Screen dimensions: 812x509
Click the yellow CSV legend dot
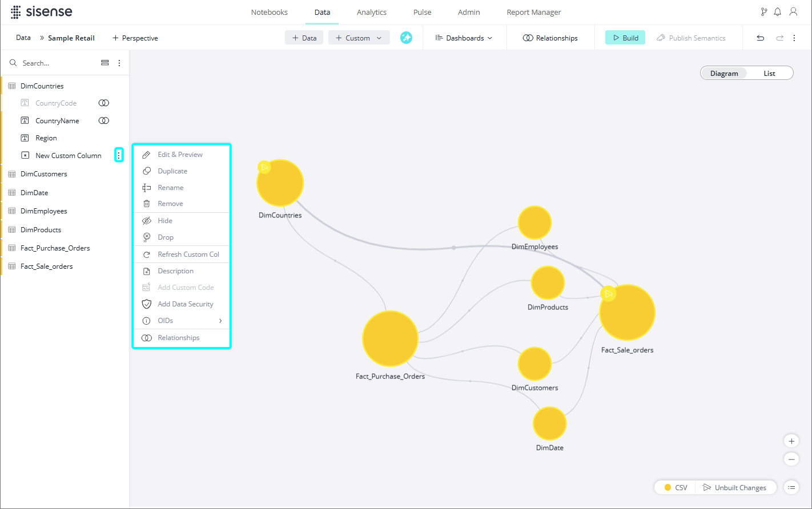(668, 487)
